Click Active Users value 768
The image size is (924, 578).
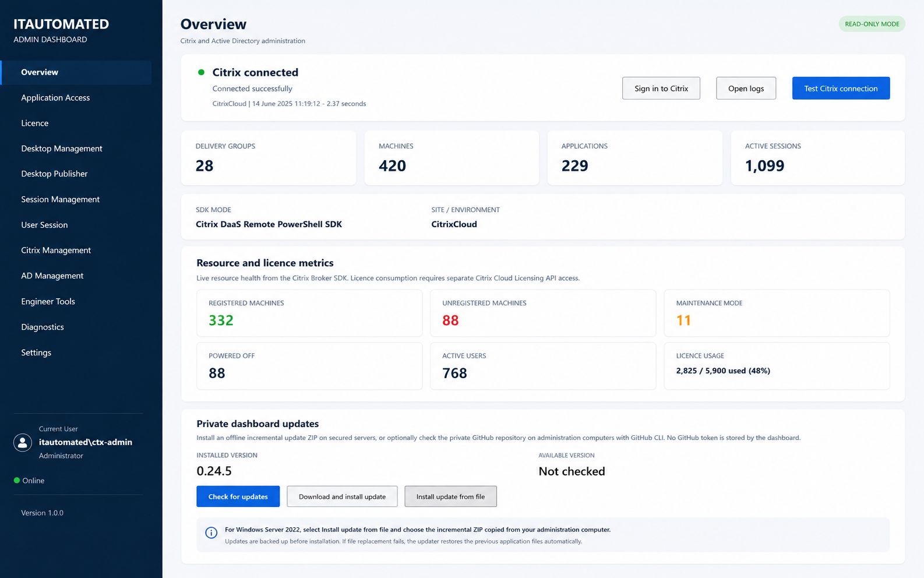[454, 373]
